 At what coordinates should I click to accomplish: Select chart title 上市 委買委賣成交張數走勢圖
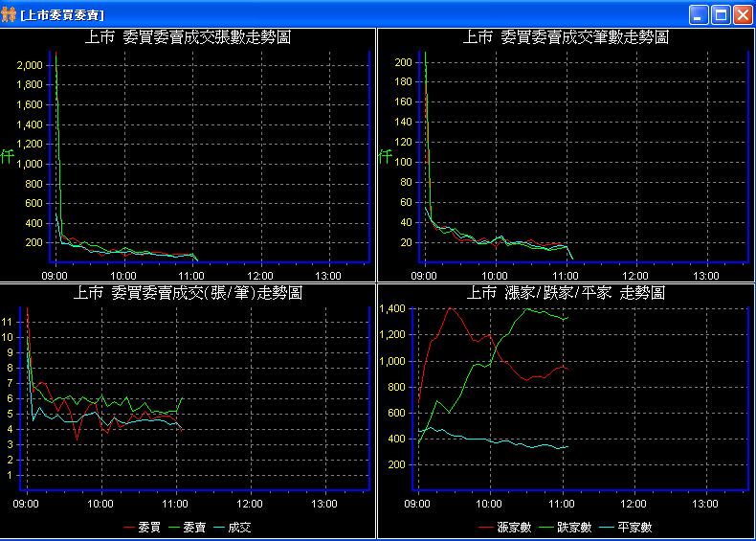coord(188,37)
